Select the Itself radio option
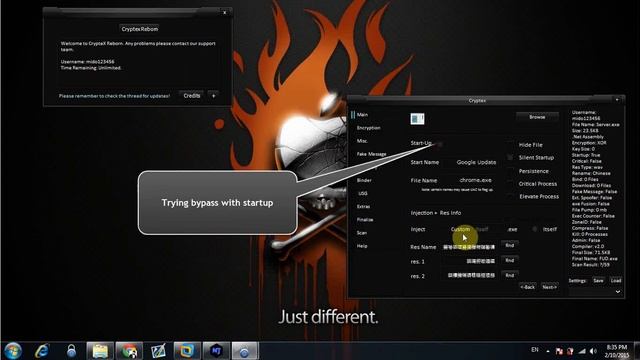This screenshot has height=360, width=640. (535, 229)
